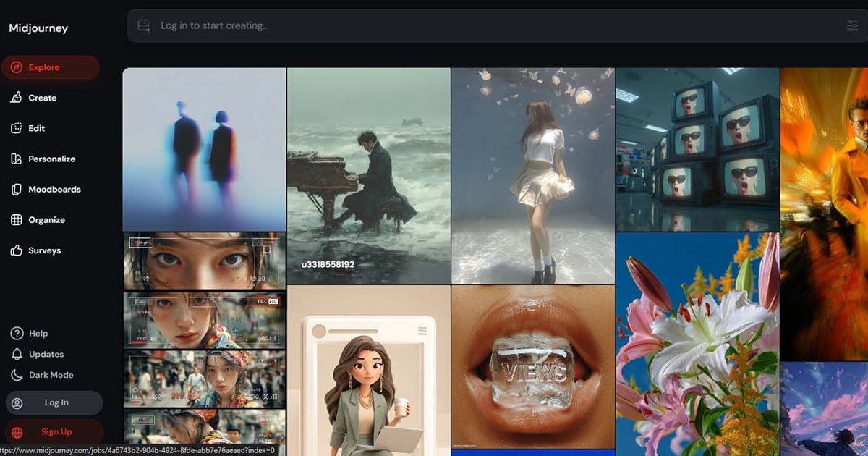
Task: Click the add image icon in prompt bar
Action: [144, 26]
